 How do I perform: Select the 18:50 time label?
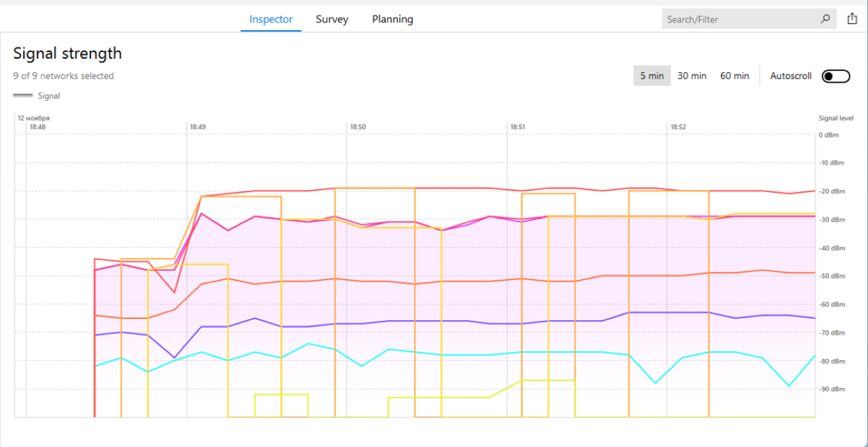click(358, 128)
